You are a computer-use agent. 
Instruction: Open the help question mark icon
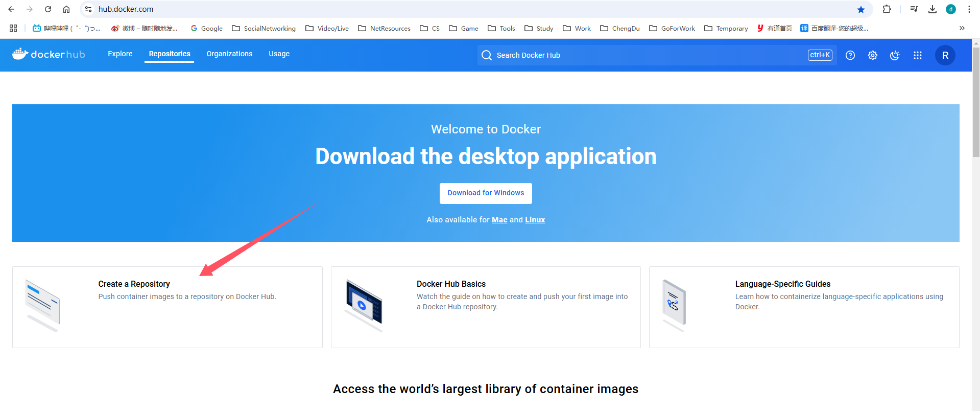(x=850, y=55)
